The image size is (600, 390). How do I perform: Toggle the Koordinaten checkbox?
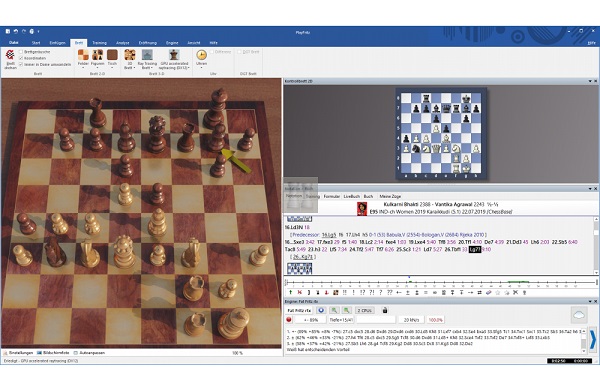[21, 58]
